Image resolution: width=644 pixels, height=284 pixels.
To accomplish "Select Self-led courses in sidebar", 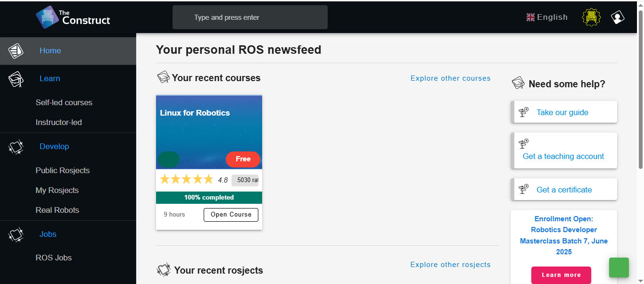I will tap(64, 102).
